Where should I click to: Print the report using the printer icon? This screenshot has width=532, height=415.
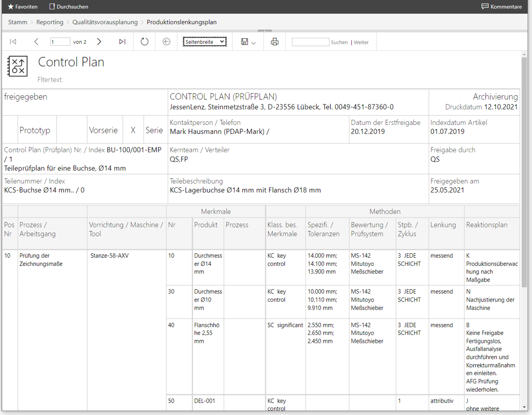274,42
